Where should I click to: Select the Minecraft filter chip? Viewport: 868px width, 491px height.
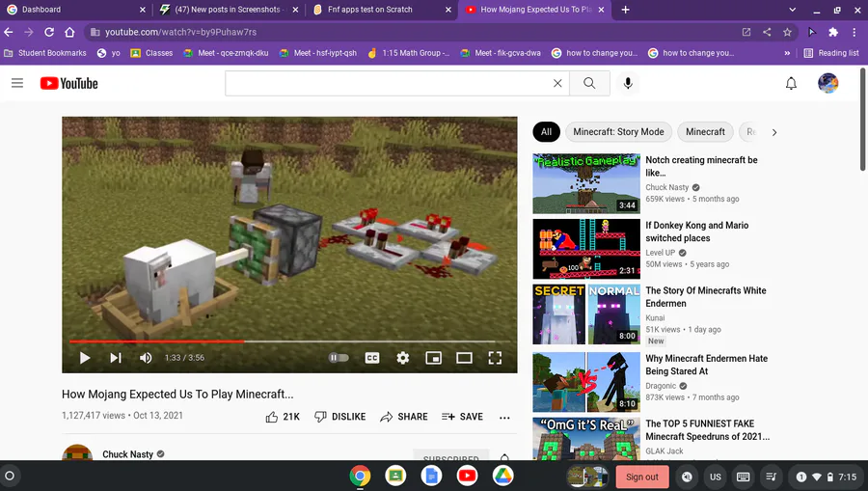[x=705, y=132]
